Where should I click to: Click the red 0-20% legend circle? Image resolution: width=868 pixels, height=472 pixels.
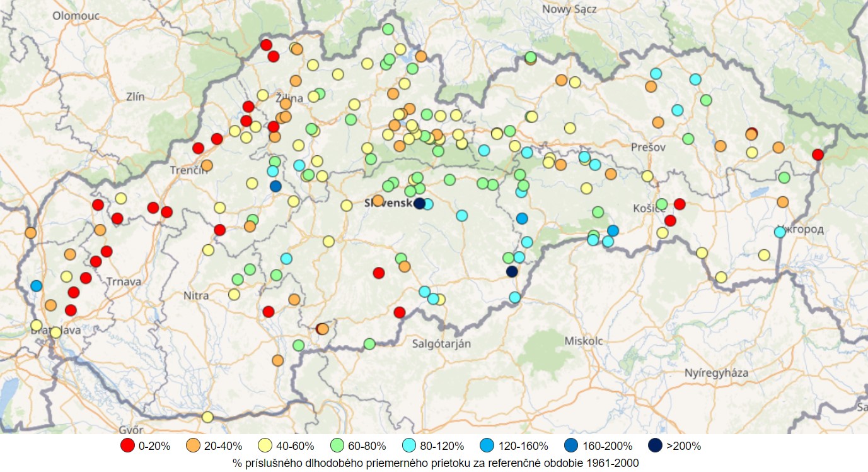click(128, 445)
